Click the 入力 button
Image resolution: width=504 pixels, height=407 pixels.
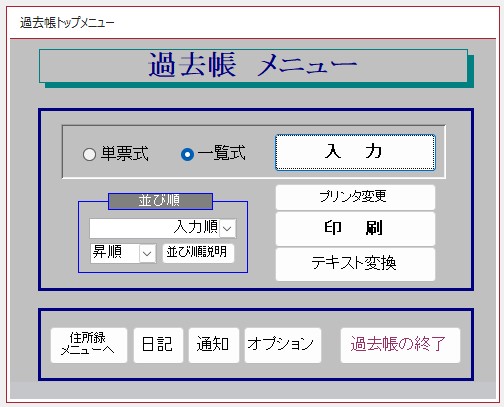tap(355, 152)
